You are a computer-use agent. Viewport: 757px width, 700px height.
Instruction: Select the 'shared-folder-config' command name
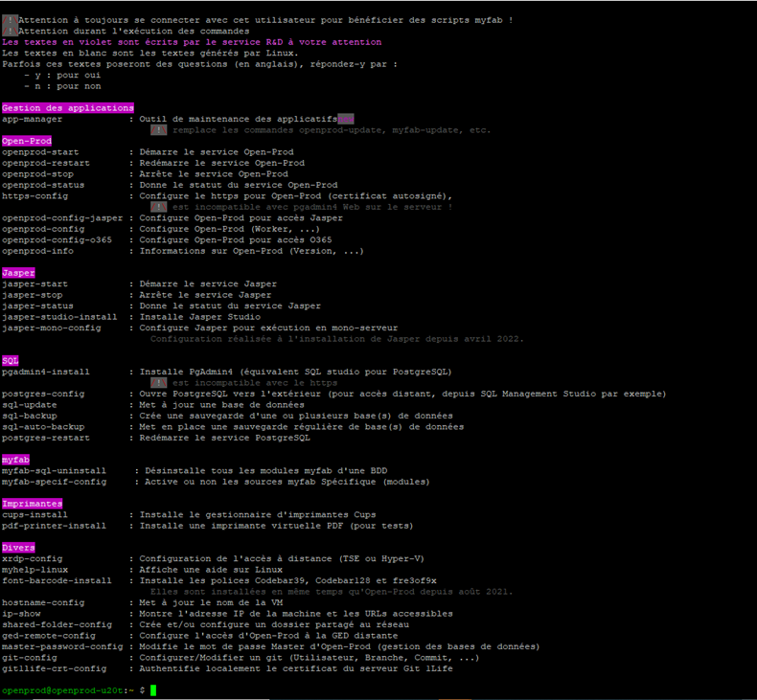(x=57, y=624)
